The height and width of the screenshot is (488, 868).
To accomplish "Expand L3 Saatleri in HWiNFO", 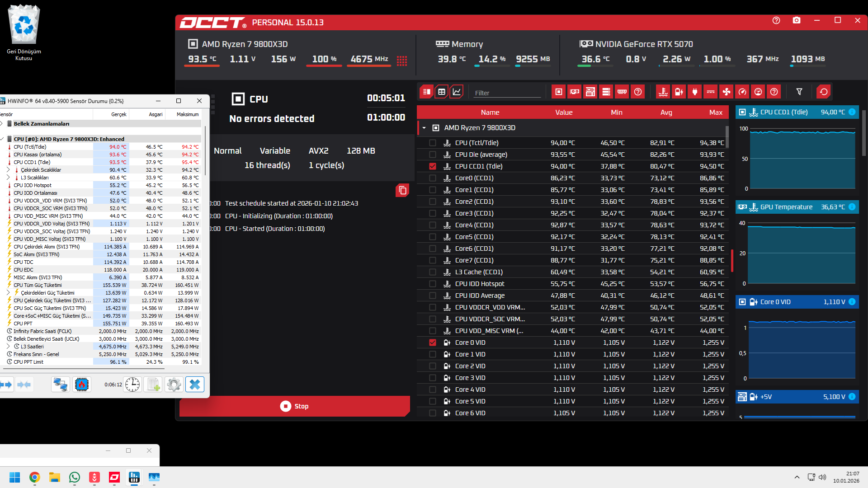I will click(x=8, y=346).
